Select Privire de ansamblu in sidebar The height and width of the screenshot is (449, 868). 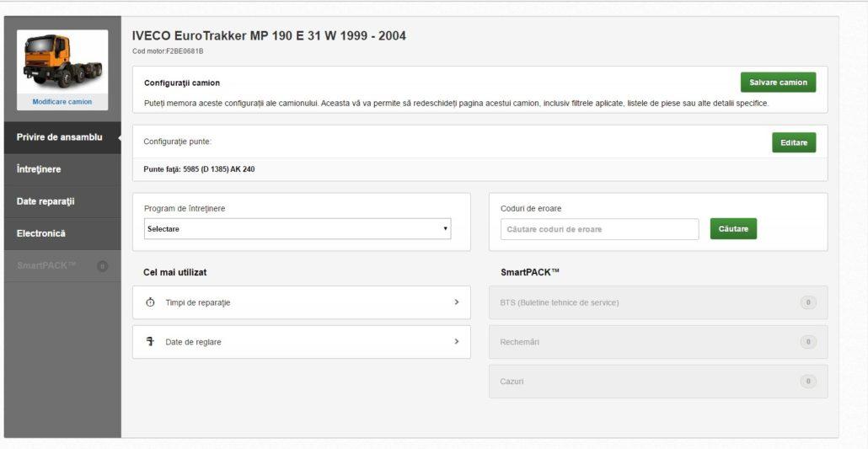[x=62, y=137]
